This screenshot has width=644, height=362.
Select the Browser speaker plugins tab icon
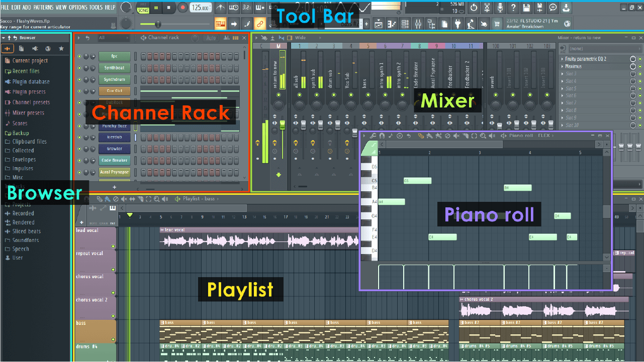pos(35,48)
